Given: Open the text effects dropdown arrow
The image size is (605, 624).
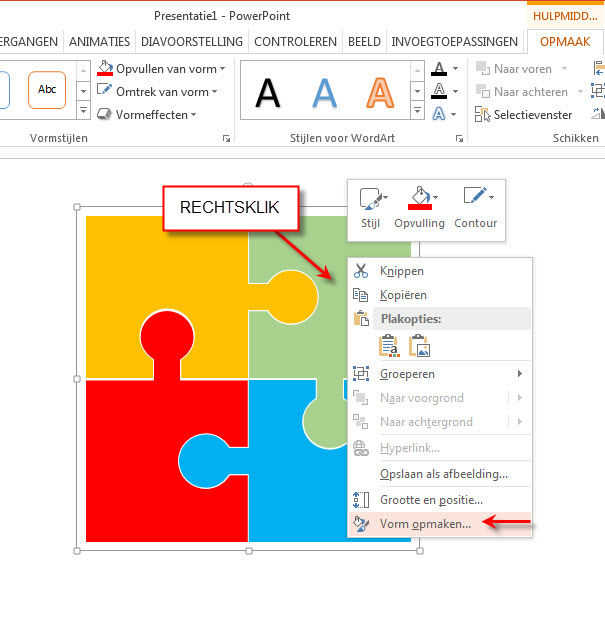Looking at the screenshot, I should pos(454,115).
